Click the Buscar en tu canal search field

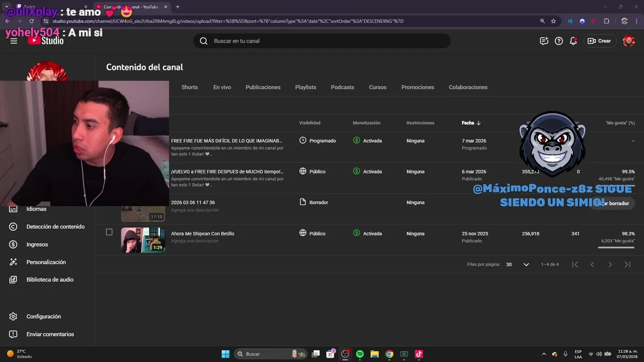coord(322,41)
